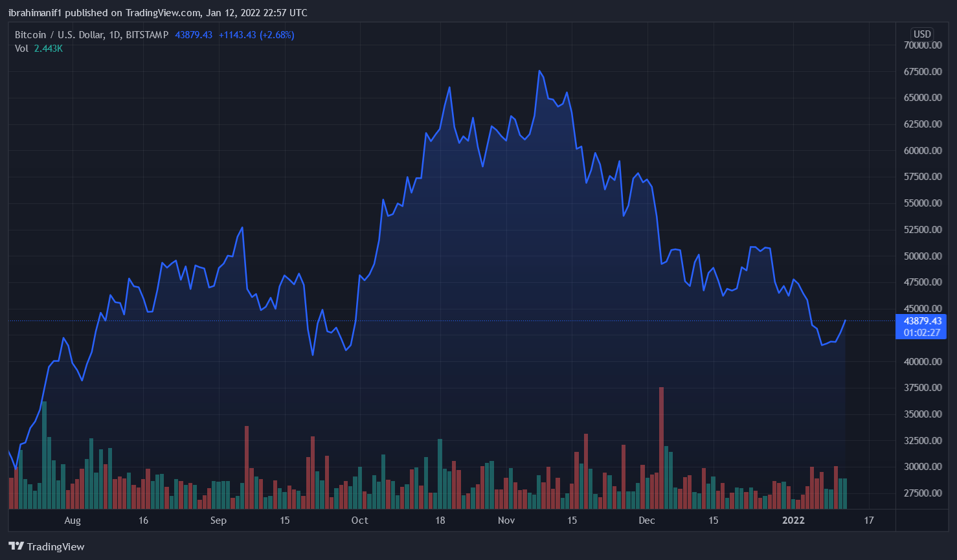This screenshot has height=560, width=957.
Task: Select the 2022 label on time axis
Action: tap(793, 521)
